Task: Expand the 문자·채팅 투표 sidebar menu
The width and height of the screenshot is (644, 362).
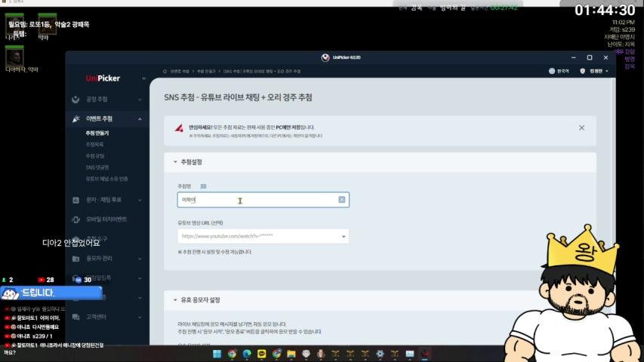Action: [140, 200]
